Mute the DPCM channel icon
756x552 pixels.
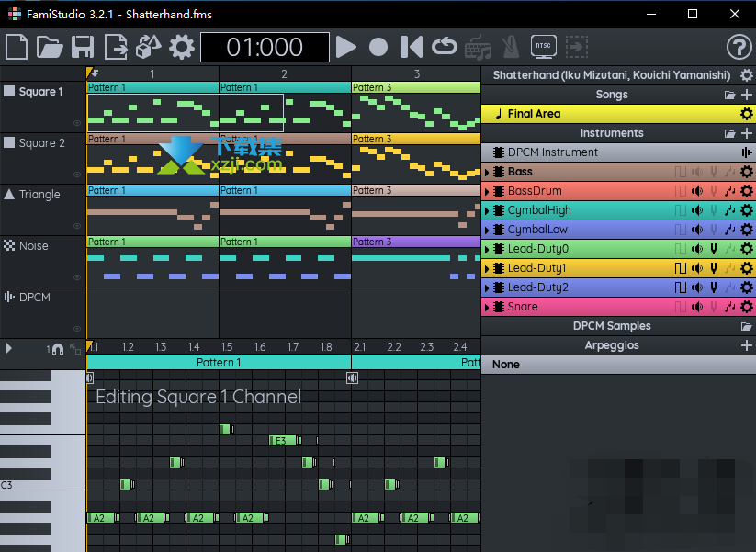[9, 297]
